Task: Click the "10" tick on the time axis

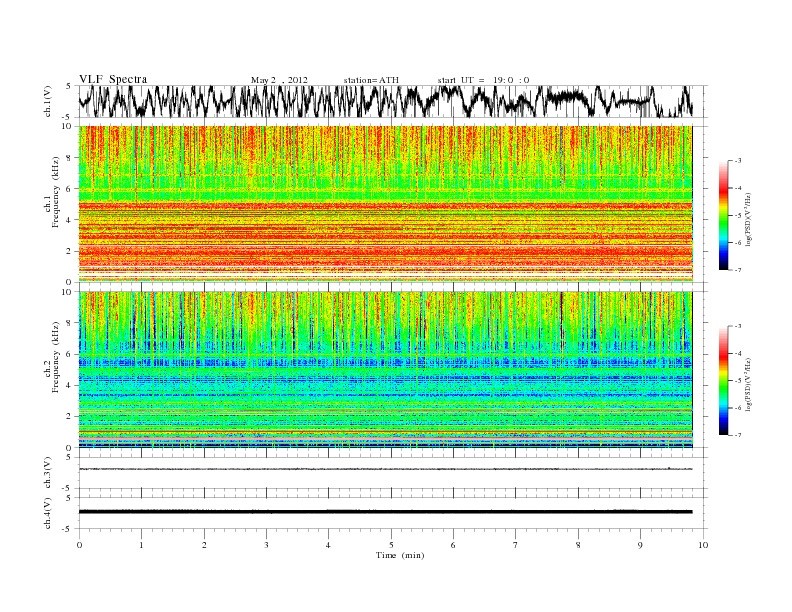Action: (703, 545)
